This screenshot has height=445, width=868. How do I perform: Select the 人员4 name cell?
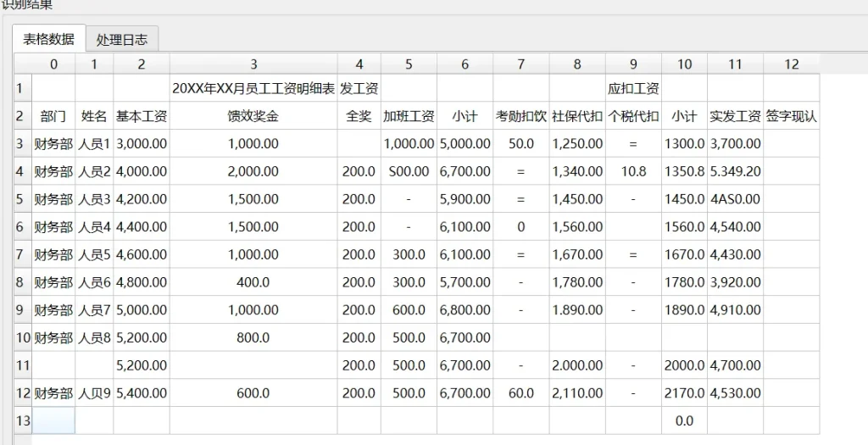[94, 227]
